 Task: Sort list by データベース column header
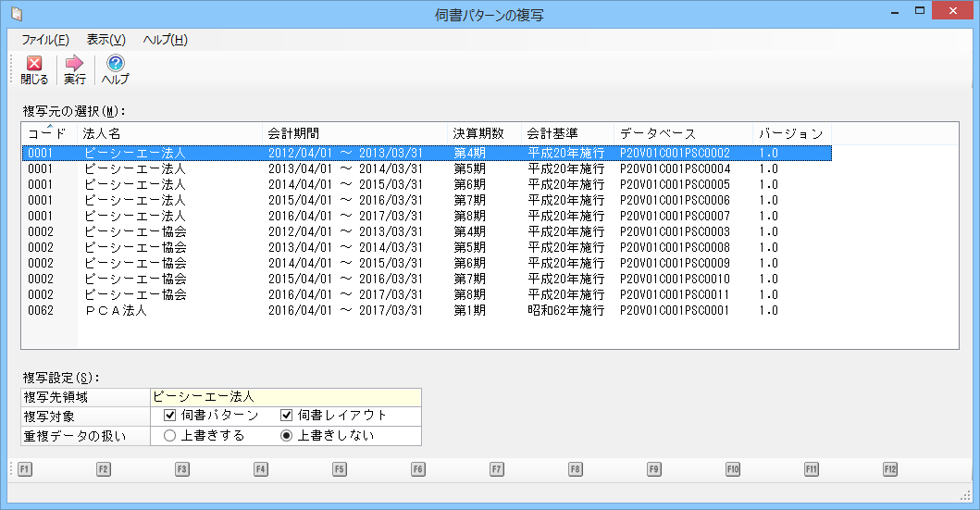tap(681, 133)
